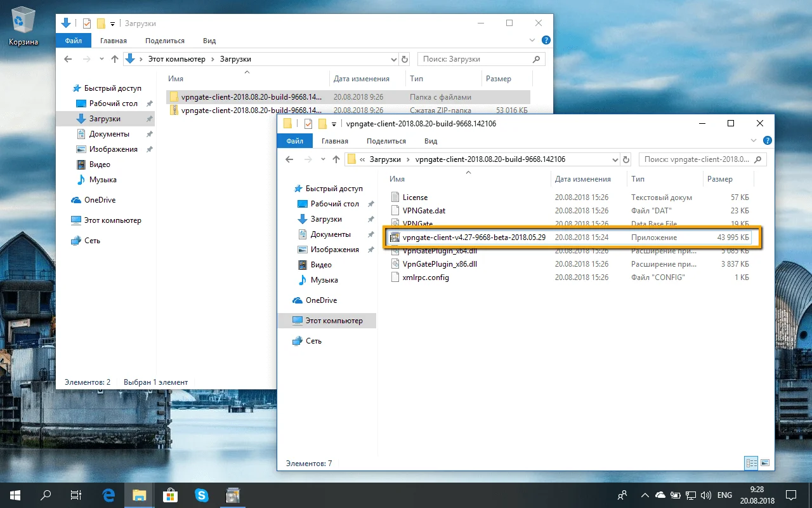
Task: Show hidden system tray icons
Action: pyautogui.click(x=645, y=495)
